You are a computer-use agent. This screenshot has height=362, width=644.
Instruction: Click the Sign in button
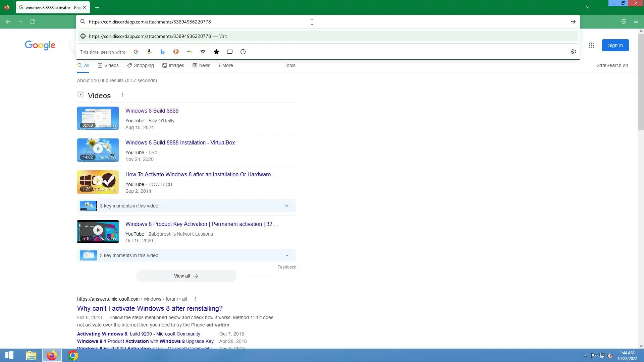pyautogui.click(x=615, y=45)
